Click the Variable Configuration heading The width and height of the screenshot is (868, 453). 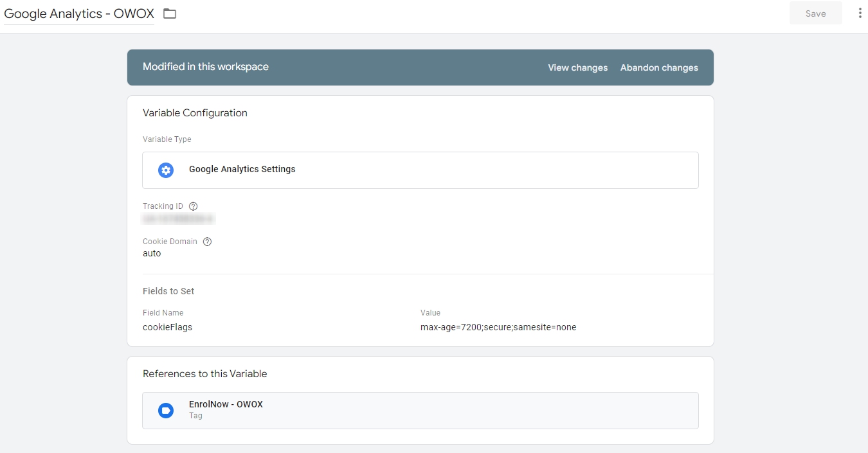tap(195, 113)
